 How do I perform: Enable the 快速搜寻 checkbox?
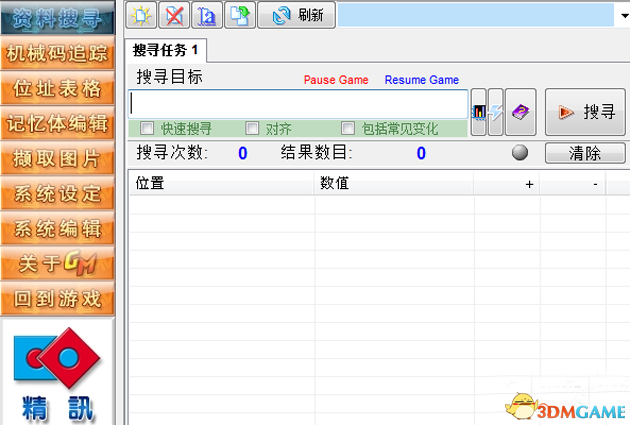click(x=147, y=128)
